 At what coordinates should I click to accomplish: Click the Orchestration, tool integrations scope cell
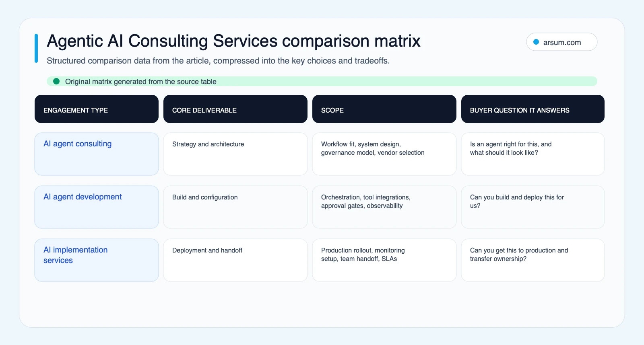click(384, 207)
